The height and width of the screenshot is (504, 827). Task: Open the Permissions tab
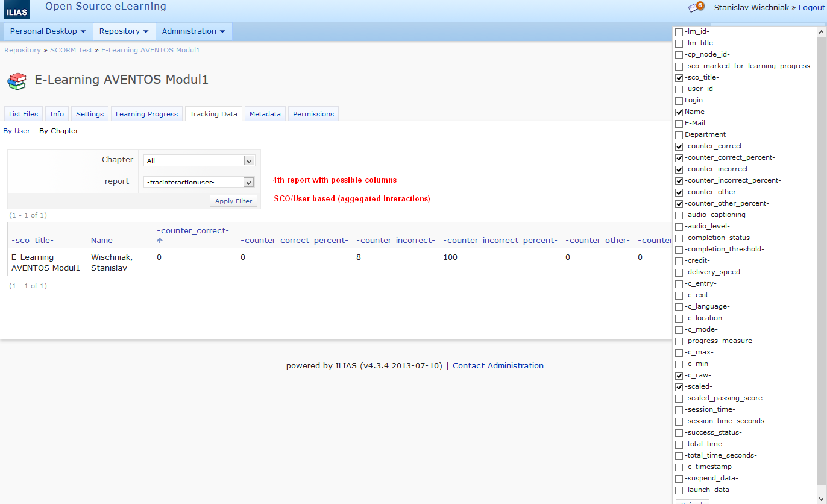pyautogui.click(x=313, y=114)
